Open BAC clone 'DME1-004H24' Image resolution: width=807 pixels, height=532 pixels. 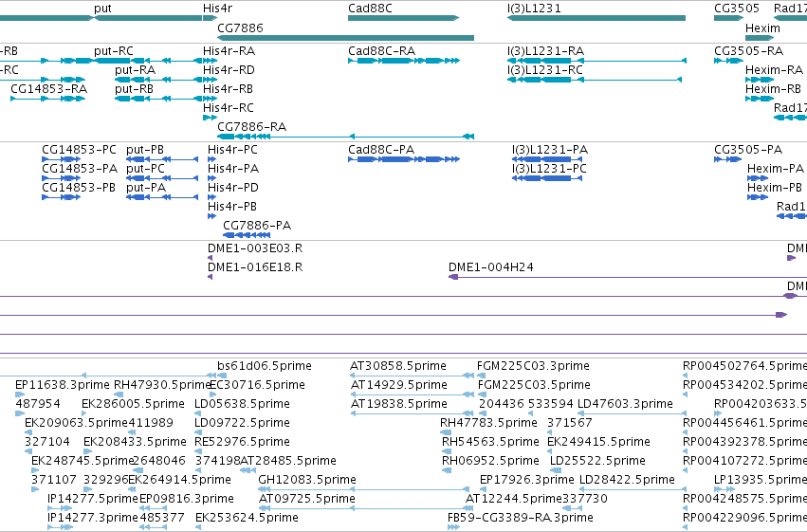[490, 267]
